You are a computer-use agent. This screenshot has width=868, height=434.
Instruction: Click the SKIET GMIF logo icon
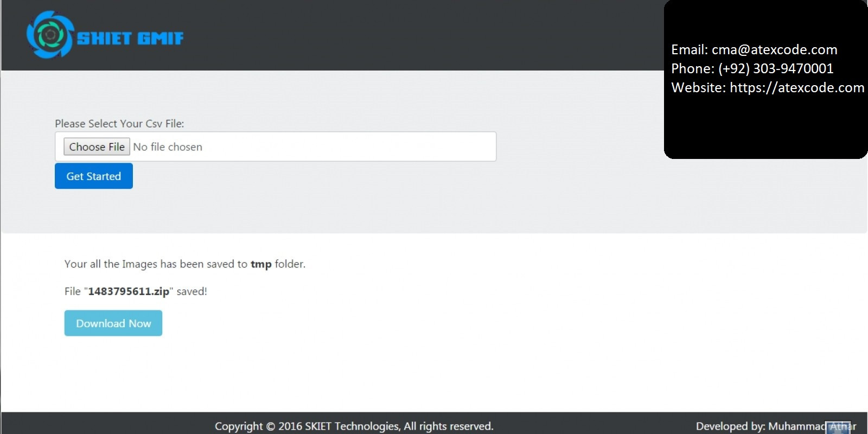click(49, 35)
